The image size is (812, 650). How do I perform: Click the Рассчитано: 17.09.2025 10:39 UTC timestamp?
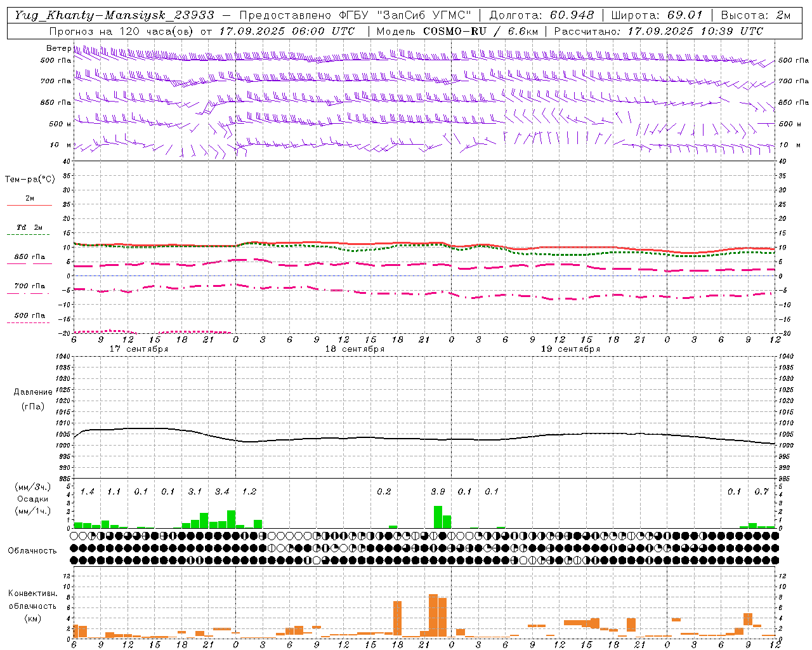[658, 31]
